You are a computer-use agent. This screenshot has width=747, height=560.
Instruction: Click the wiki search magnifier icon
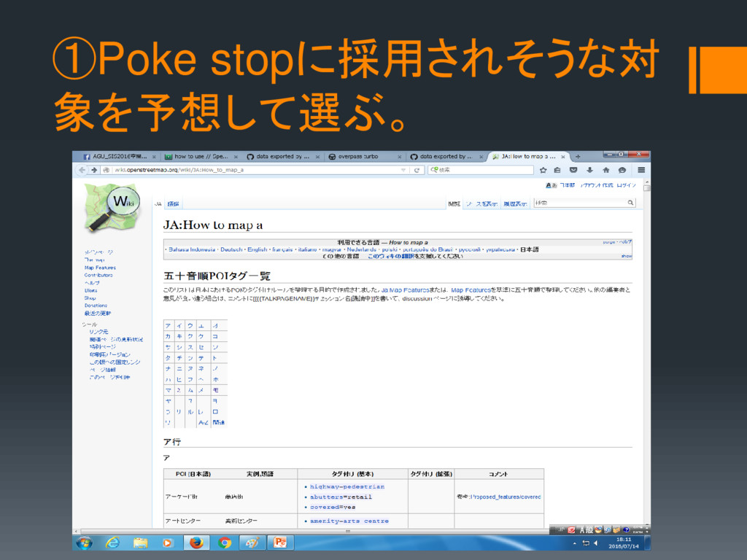coord(630,203)
